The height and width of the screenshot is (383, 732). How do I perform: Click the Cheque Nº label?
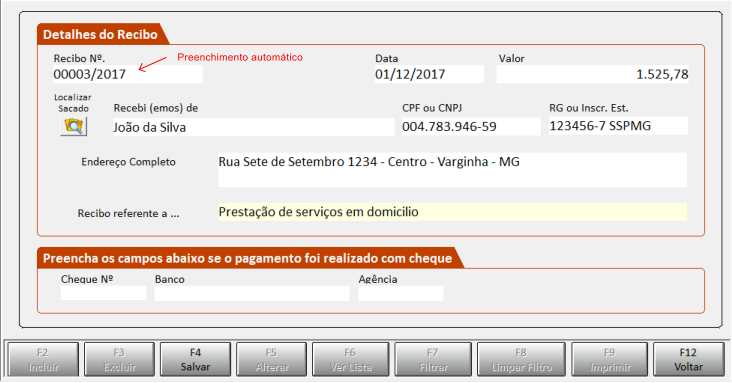coord(87,279)
